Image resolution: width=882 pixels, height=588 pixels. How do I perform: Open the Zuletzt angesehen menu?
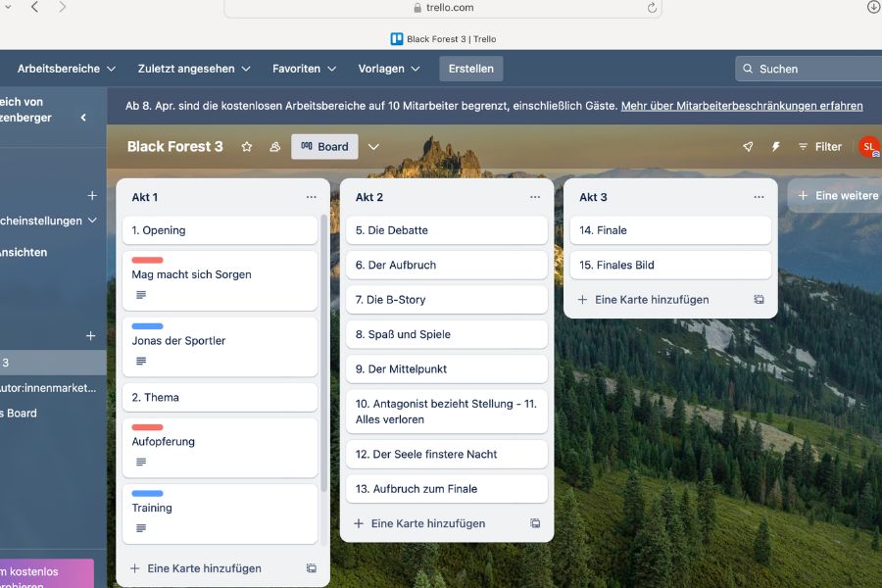point(193,69)
